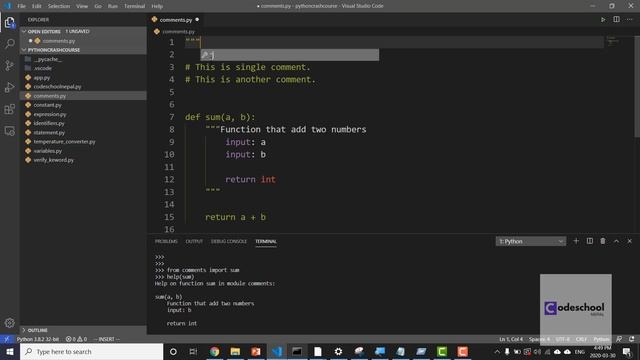Open the Edit menu
The width and height of the screenshot is (640, 360).
click(37, 6)
